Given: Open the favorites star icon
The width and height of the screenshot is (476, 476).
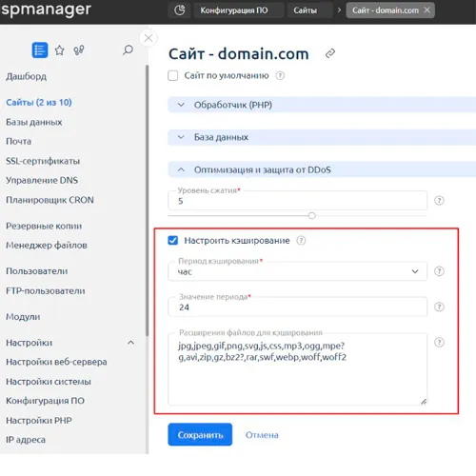Looking at the screenshot, I should click(59, 50).
